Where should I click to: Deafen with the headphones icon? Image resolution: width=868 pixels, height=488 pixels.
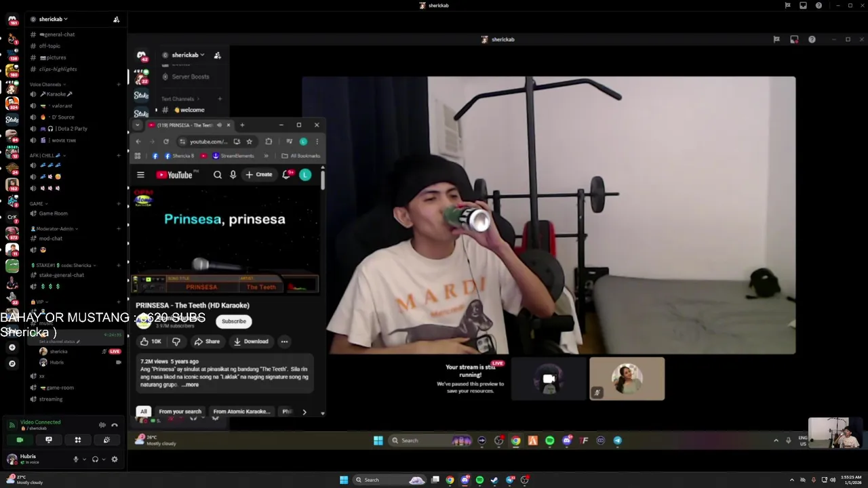tap(95, 460)
